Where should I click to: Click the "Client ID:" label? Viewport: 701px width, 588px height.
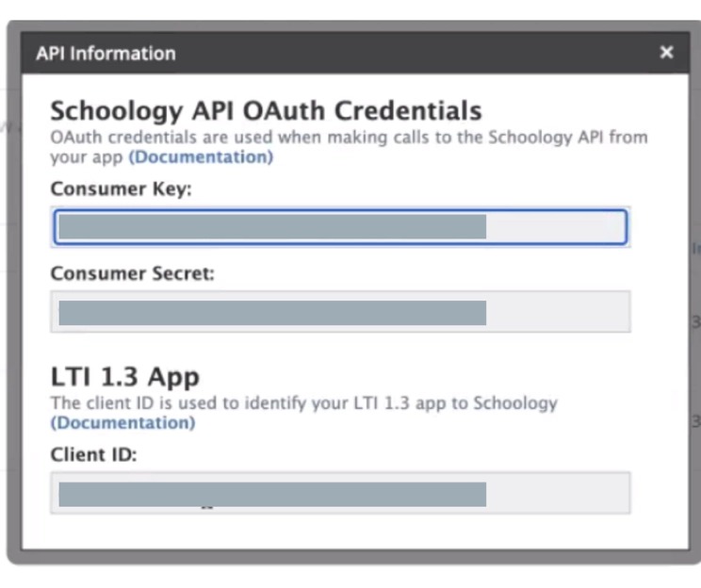click(x=94, y=455)
